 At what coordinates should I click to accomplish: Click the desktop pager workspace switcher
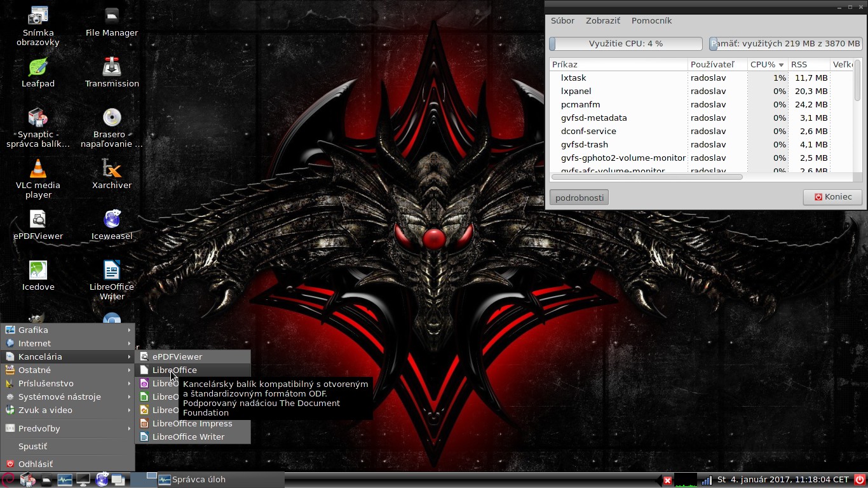pos(143,480)
